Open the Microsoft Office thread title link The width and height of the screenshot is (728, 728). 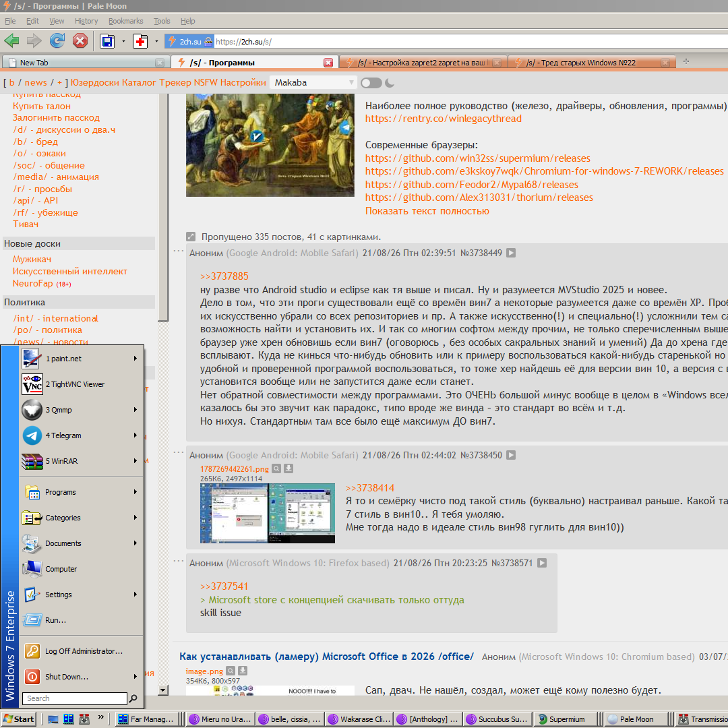[326, 657]
